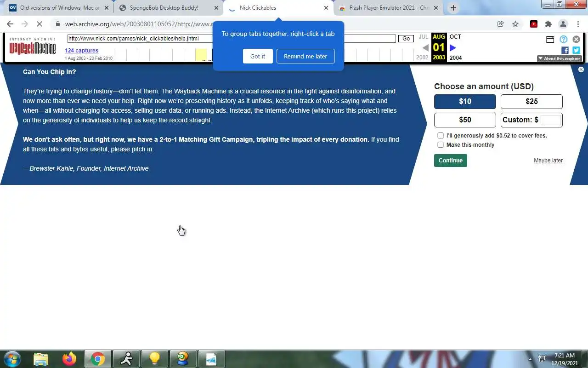The width and height of the screenshot is (588, 368).
Task: Open Windows Start menu
Action: click(x=12, y=359)
